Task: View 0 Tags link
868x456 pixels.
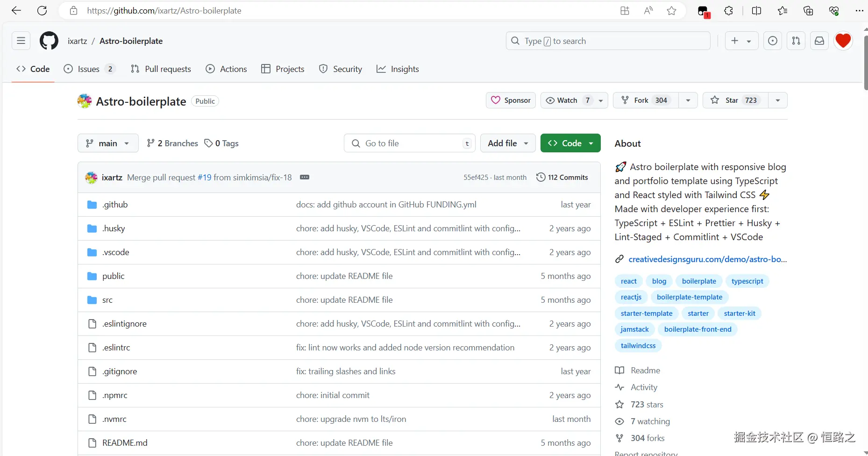Action: coord(221,143)
